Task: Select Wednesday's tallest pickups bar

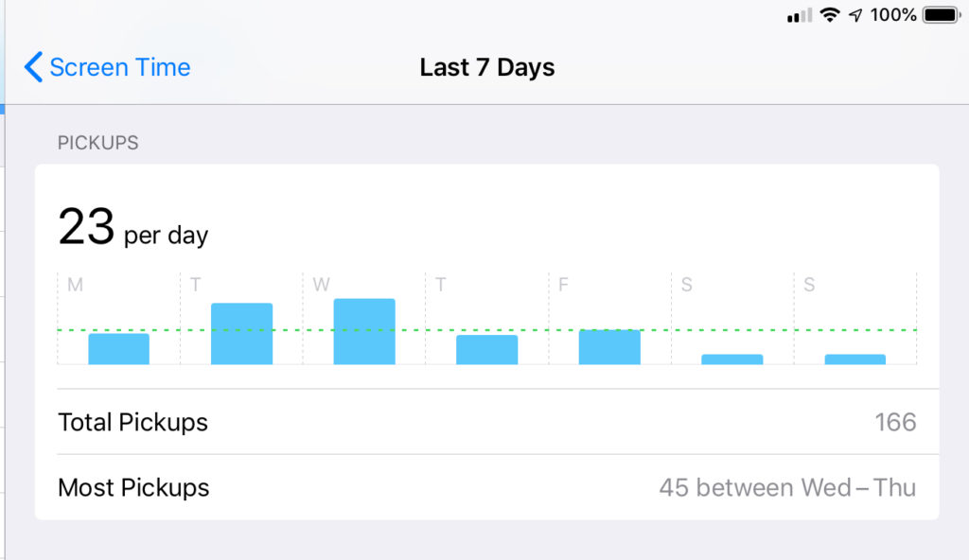Action: tap(364, 331)
